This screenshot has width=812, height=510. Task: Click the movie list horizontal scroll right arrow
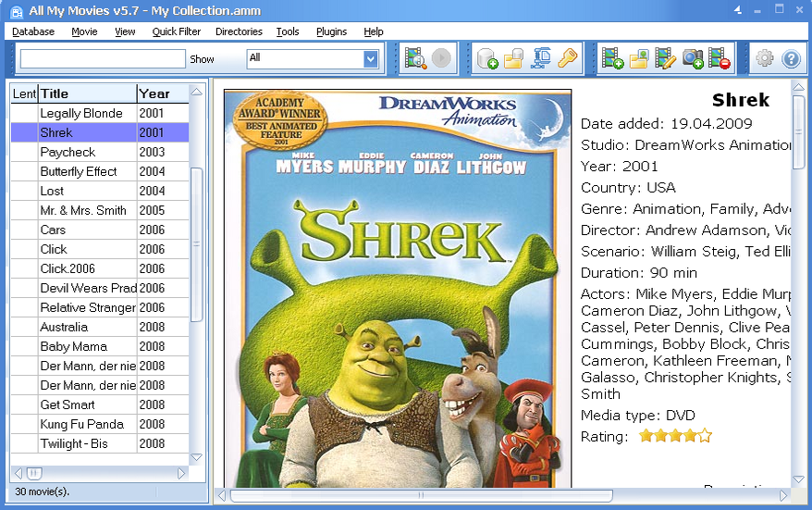click(x=181, y=473)
